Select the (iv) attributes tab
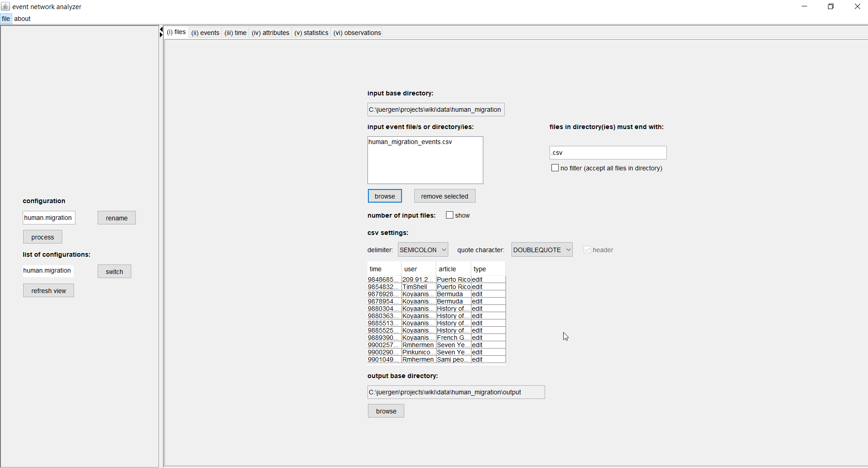868x468 pixels. point(270,33)
